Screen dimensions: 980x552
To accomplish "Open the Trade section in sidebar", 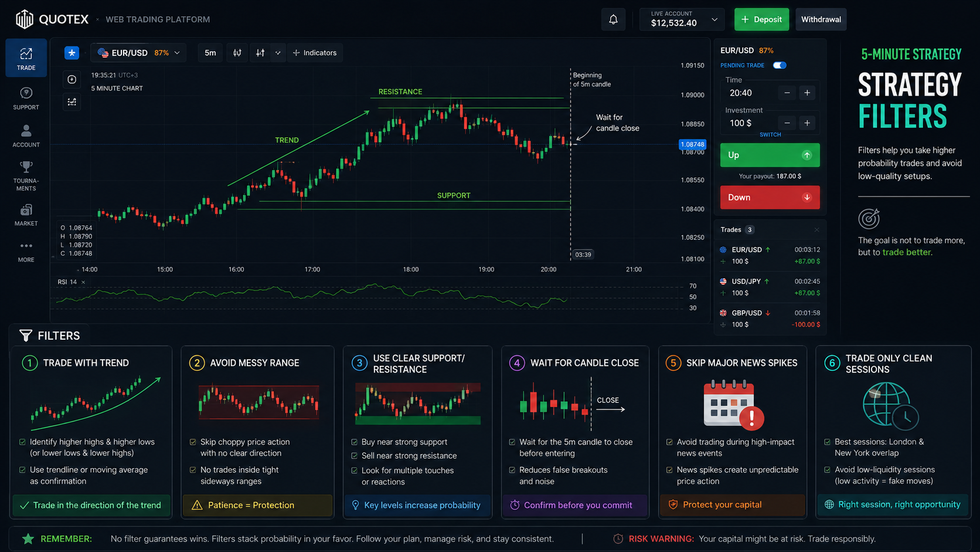I will coord(26,58).
